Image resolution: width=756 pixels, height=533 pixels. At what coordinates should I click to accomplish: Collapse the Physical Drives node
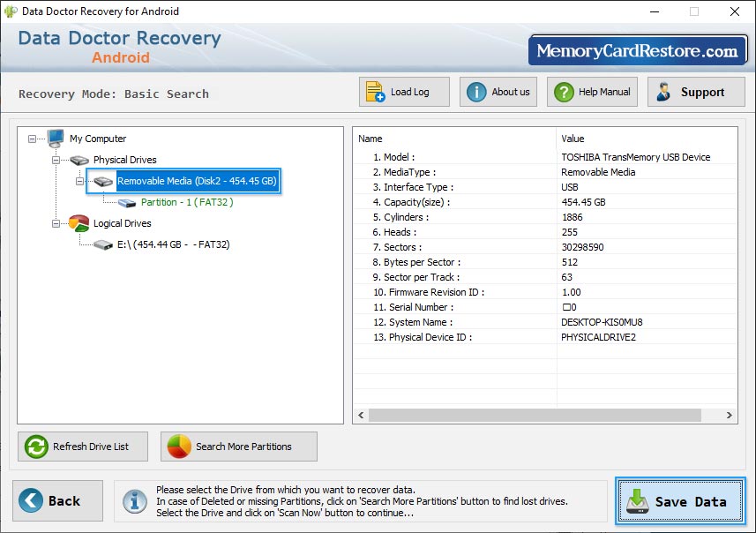pos(56,160)
